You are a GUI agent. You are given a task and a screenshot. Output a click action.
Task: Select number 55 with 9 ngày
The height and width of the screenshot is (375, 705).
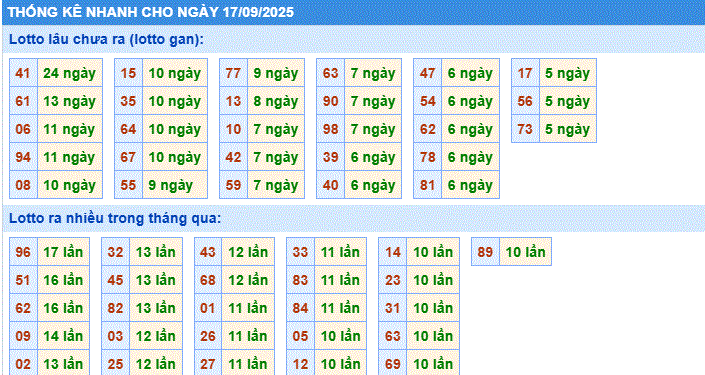click(x=129, y=185)
